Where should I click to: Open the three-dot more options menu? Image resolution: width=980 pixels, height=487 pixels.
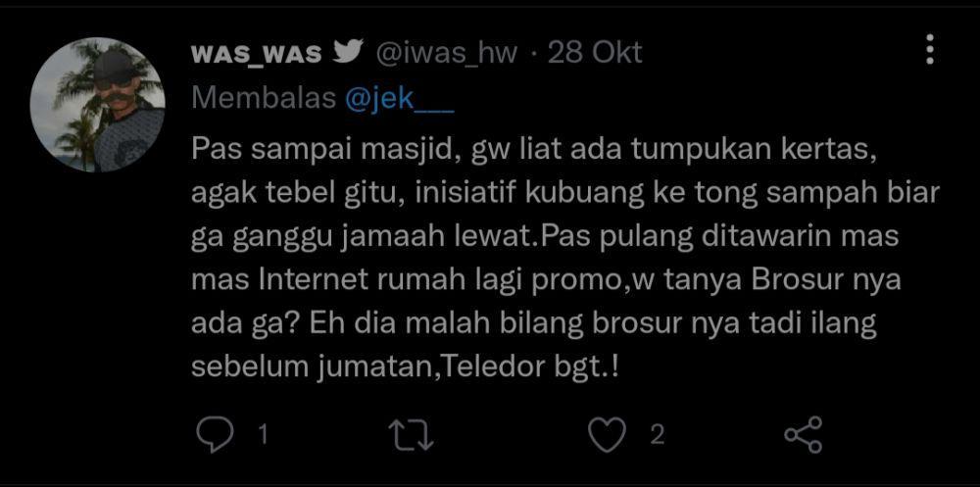(x=930, y=49)
